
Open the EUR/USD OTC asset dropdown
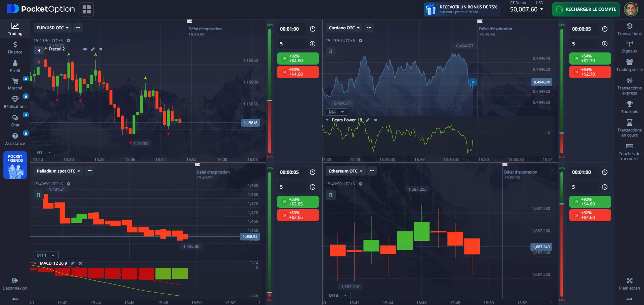52,28
